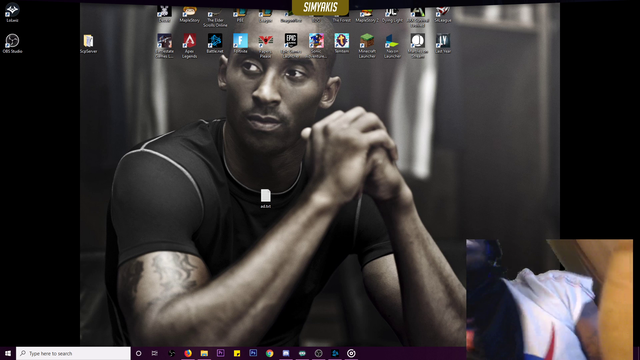The width and height of the screenshot is (640, 360).
Task: Select the MapleStory 2 desktop shortcut
Action: click(367, 15)
